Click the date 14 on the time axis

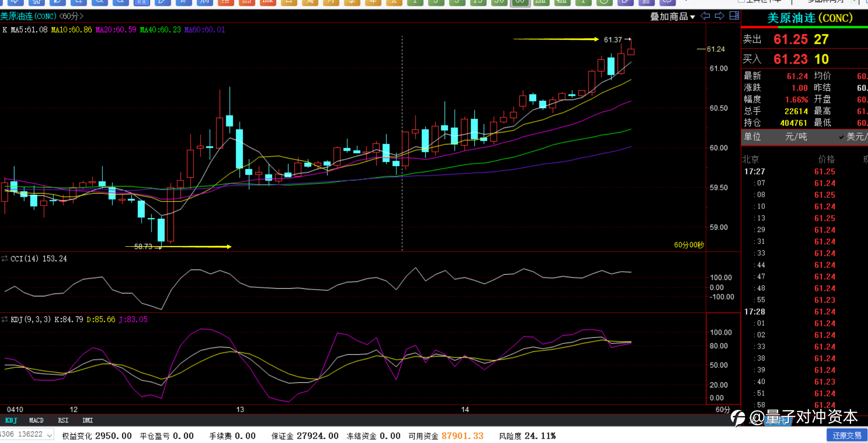[465, 409]
